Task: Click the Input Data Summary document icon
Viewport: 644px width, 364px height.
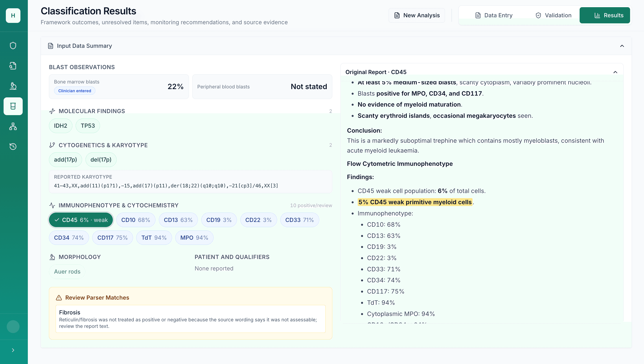Action: [x=50, y=46]
